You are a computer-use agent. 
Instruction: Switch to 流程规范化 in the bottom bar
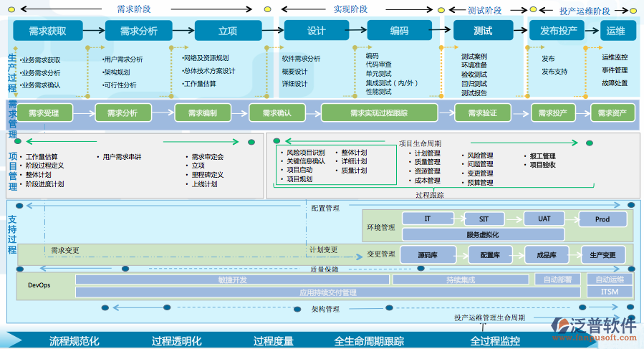coord(74,341)
